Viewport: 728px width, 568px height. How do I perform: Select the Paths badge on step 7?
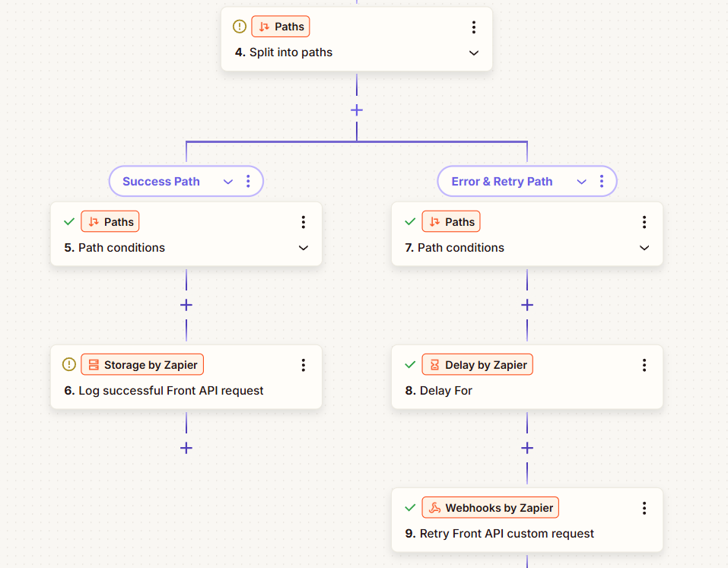(x=451, y=221)
